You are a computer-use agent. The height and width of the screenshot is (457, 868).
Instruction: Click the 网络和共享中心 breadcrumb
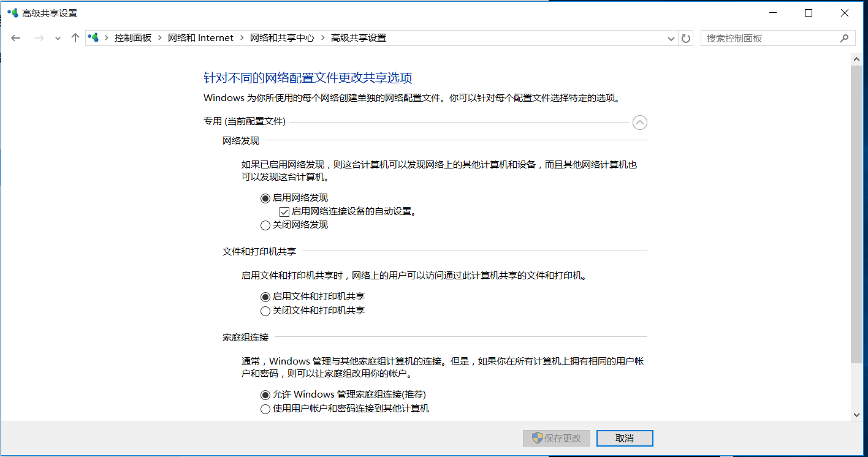[282, 38]
